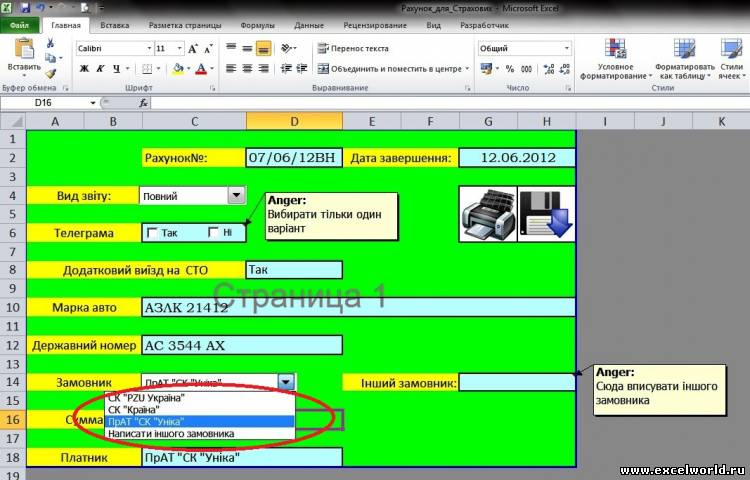Choose Написати іншого замовника from the list

(199, 434)
